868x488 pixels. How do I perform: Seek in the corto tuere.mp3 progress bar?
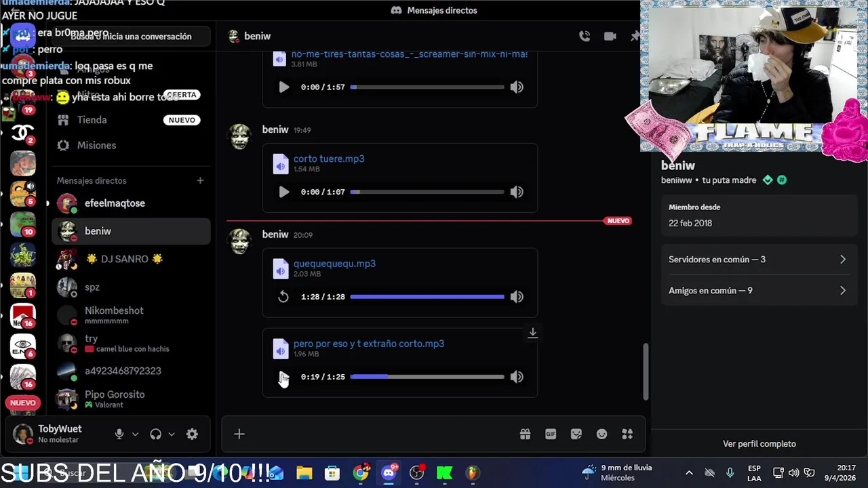[427, 192]
